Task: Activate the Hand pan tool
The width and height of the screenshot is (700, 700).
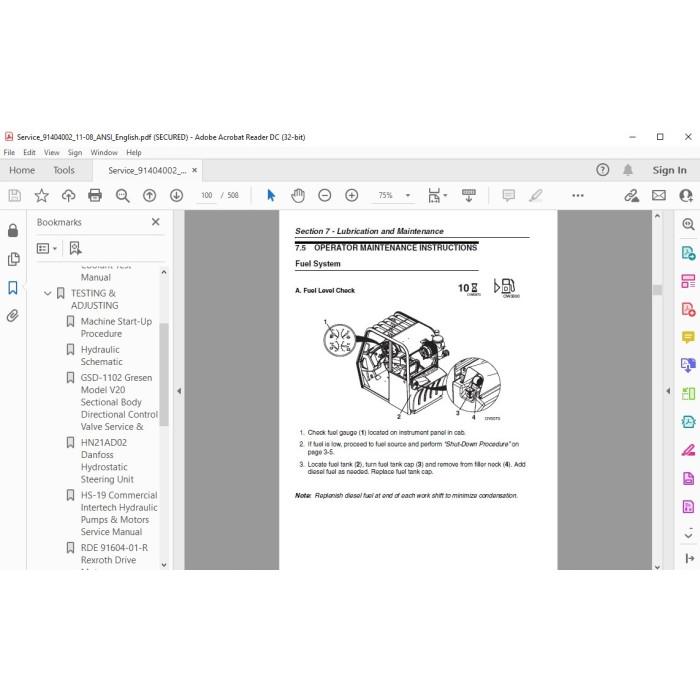Action: click(x=298, y=196)
